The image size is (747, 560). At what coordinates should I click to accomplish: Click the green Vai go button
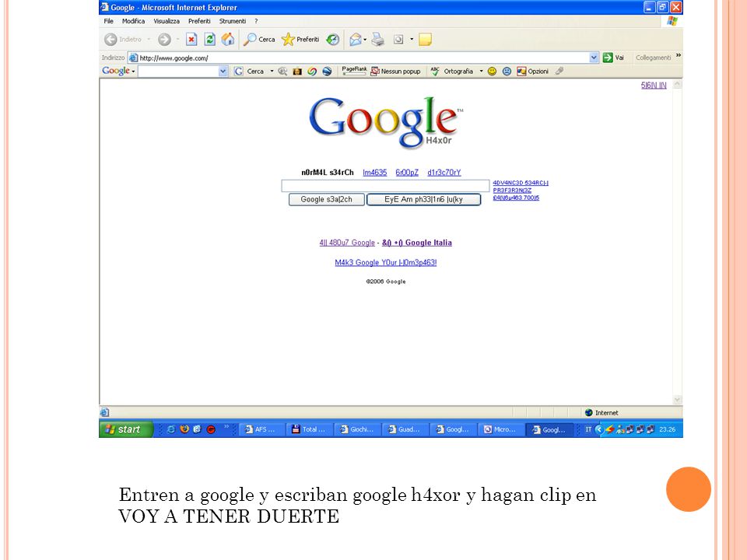pyautogui.click(x=613, y=58)
